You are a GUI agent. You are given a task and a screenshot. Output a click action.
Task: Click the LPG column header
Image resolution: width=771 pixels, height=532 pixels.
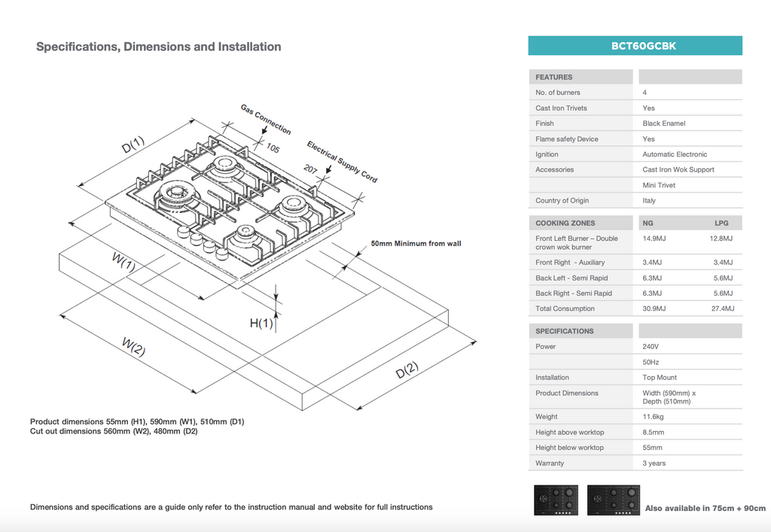[x=721, y=223]
